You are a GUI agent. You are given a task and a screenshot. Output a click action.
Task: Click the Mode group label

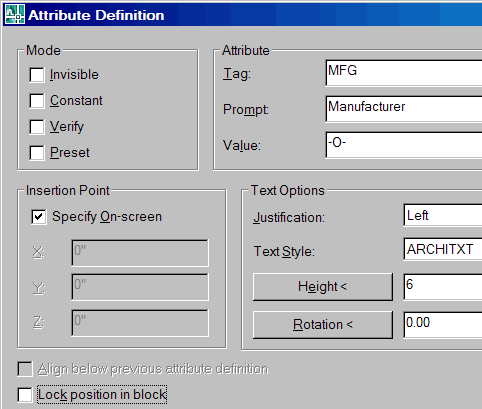point(43,51)
